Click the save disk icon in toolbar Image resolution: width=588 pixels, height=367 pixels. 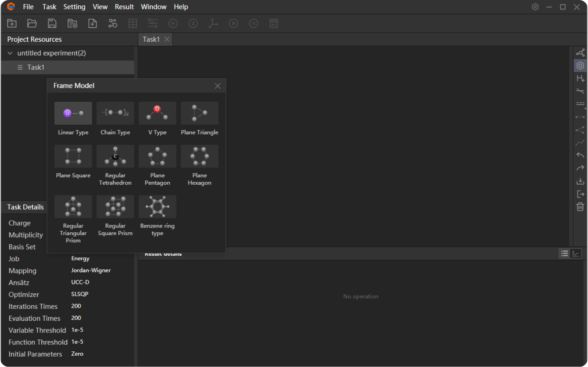tap(52, 23)
